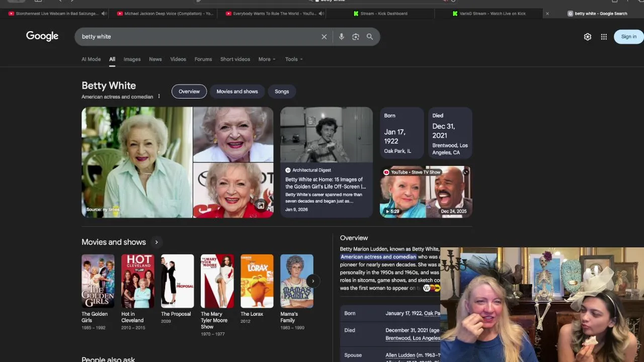Open the Google apps grid icon
This screenshot has height=362, width=644.
point(604,37)
